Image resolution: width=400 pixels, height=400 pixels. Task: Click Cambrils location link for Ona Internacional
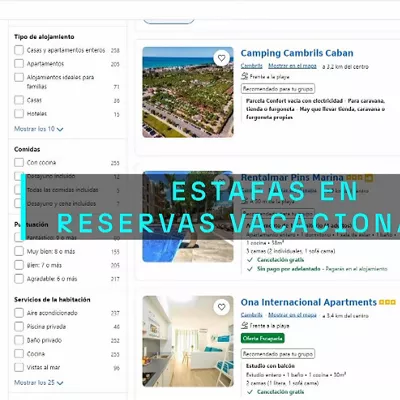[x=252, y=315]
